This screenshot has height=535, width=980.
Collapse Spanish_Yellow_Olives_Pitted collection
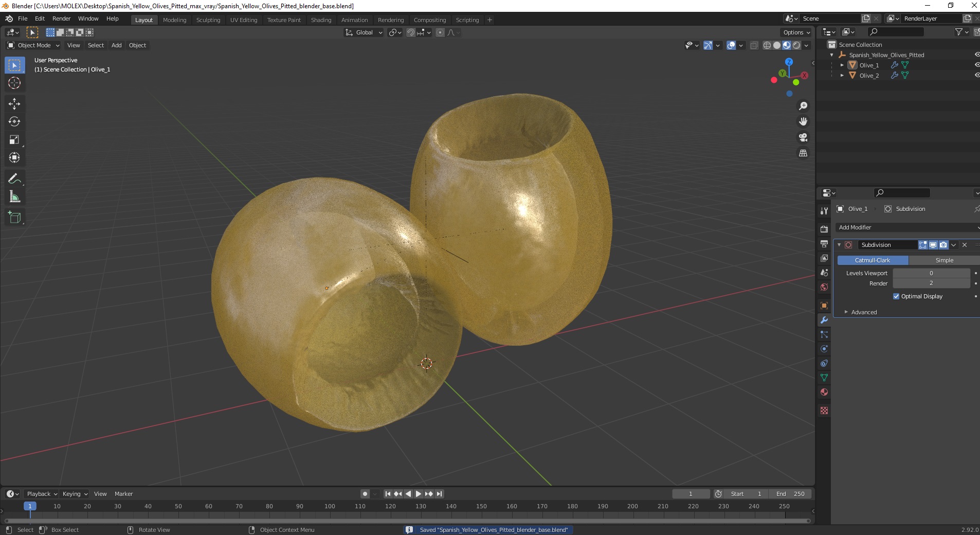832,55
